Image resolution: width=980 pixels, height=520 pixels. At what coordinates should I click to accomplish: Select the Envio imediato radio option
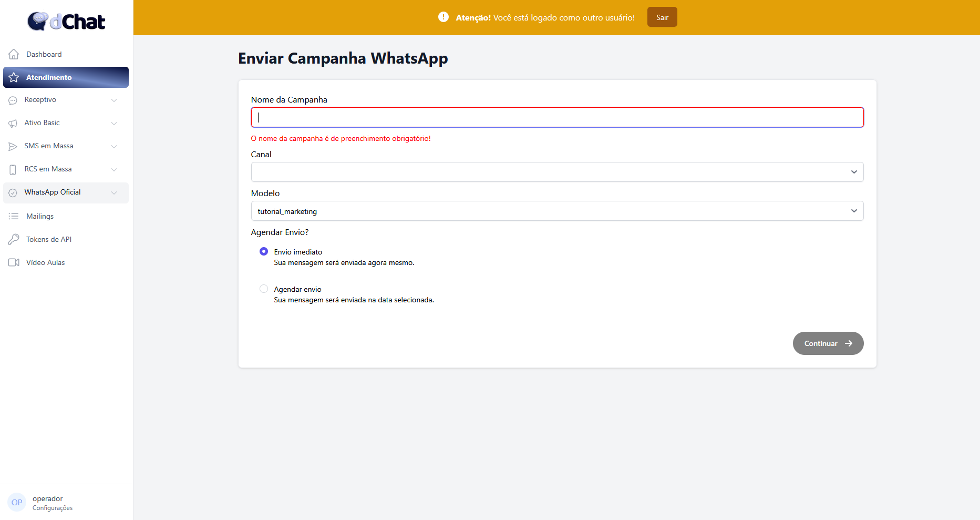tap(264, 252)
